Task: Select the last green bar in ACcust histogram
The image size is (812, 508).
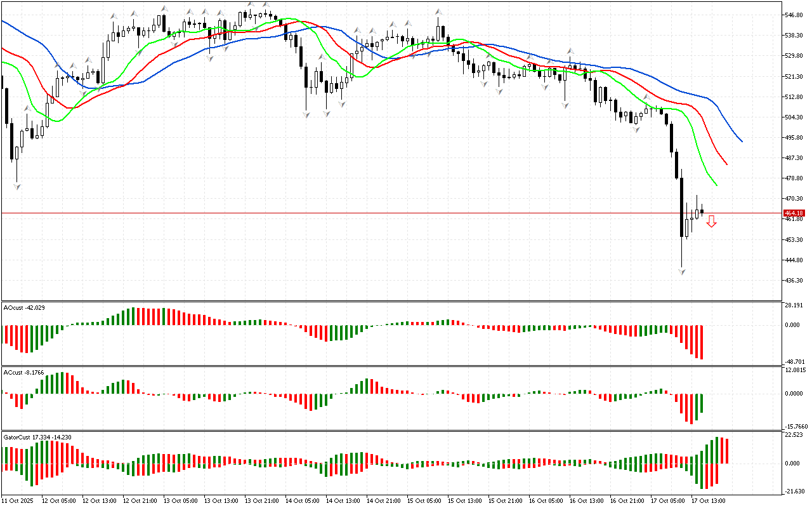Action: pyautogui.click(x=702, y=403)
